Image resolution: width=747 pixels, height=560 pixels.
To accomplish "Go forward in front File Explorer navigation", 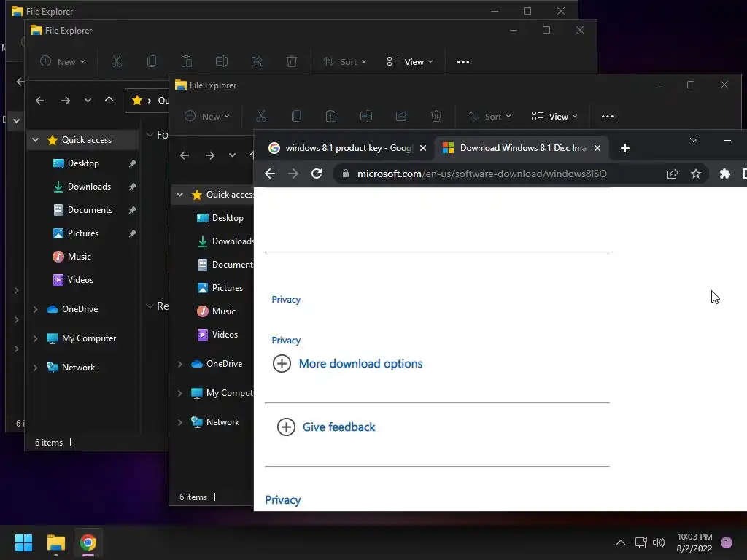I will pyautogui.click(x=210, y=155).
